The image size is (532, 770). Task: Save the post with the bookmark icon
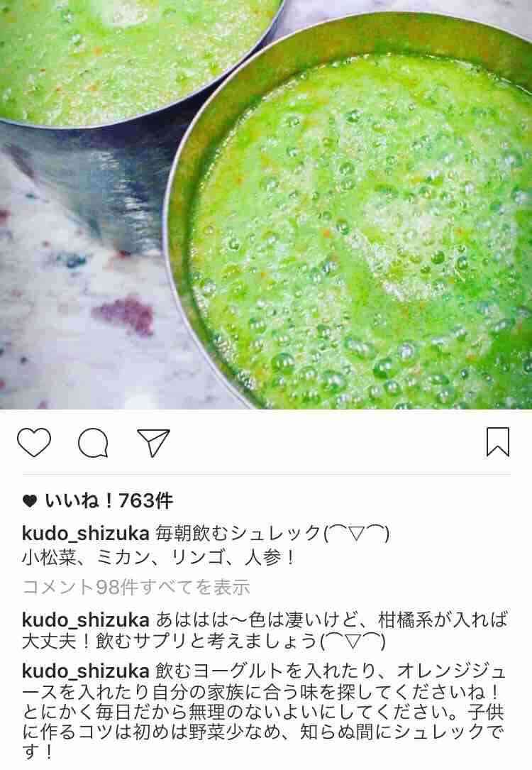(x=498, y=442)
